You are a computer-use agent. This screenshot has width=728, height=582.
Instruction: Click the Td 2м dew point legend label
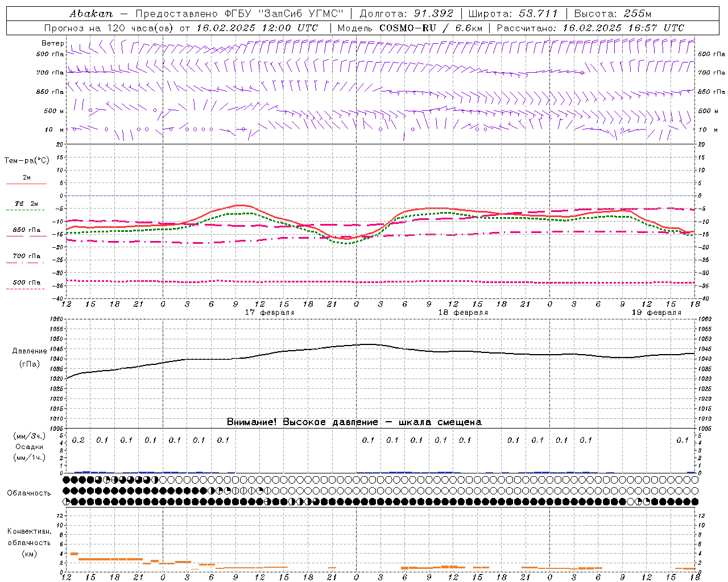27,203
